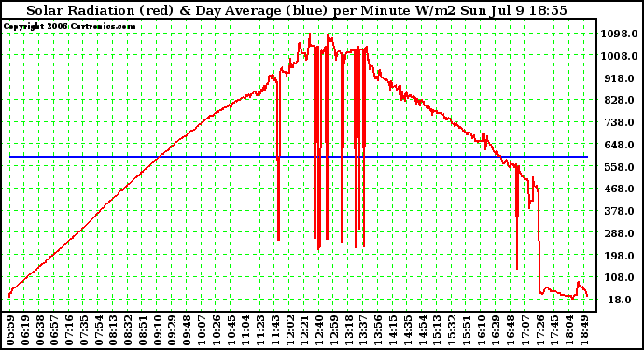Click the 13:56 time label

[378, 330]
